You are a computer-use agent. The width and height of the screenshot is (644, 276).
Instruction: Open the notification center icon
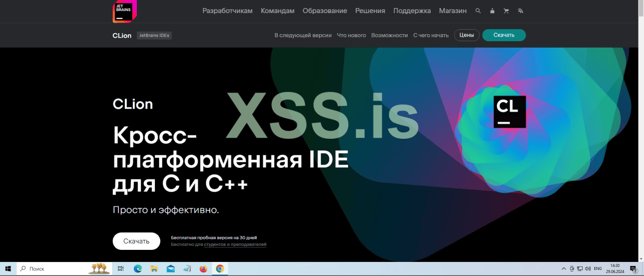click(x=633, y=269)
